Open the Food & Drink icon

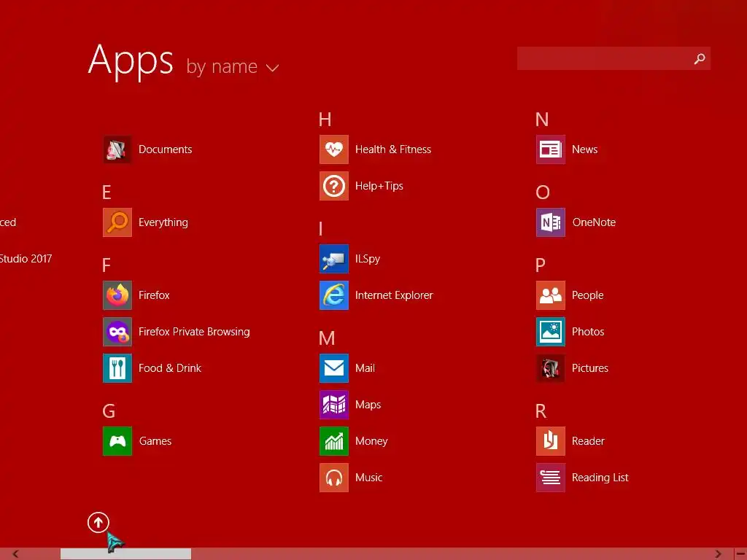[117, 368]
